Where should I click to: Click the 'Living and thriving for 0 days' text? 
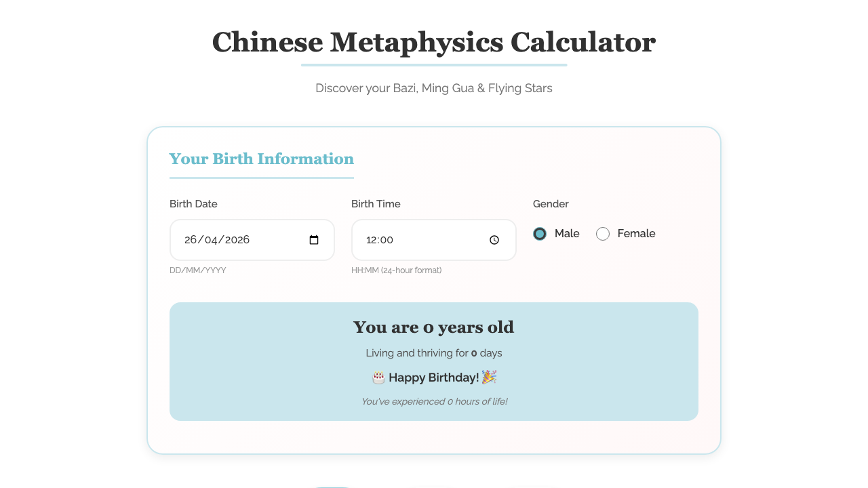coord(433,352)
